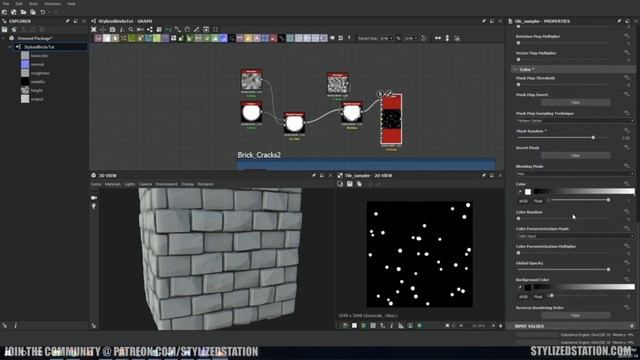Image resolution: width=640 pixels, height=360 pixels.
Task: Click the white square channel icon in 2D view bar
Action: click(354, 326)
